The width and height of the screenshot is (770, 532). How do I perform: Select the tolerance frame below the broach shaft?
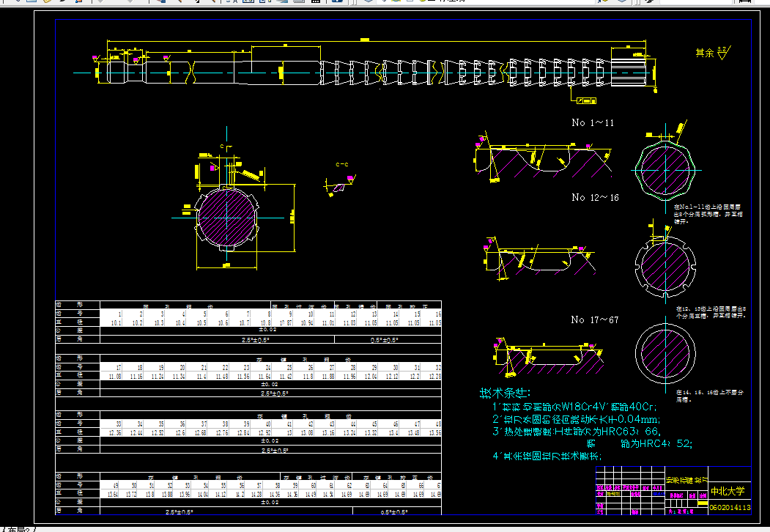(x=586, y=100)
